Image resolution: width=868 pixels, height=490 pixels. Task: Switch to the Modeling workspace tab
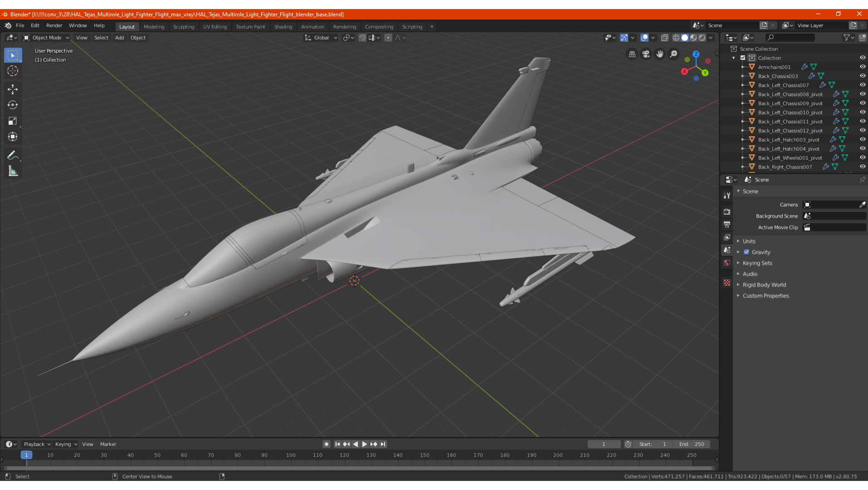point(154,27)
